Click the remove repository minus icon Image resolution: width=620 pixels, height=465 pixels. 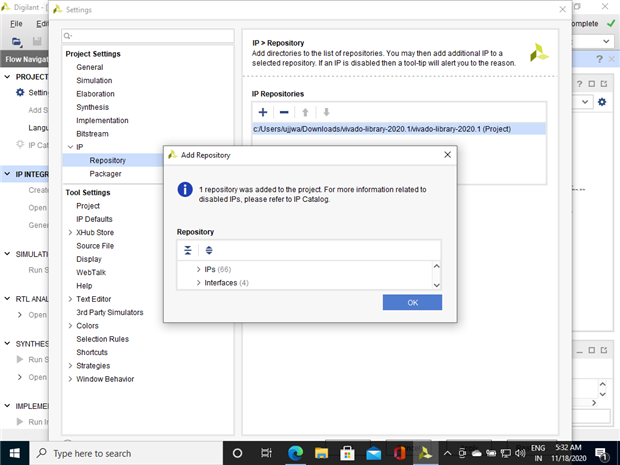284,112
